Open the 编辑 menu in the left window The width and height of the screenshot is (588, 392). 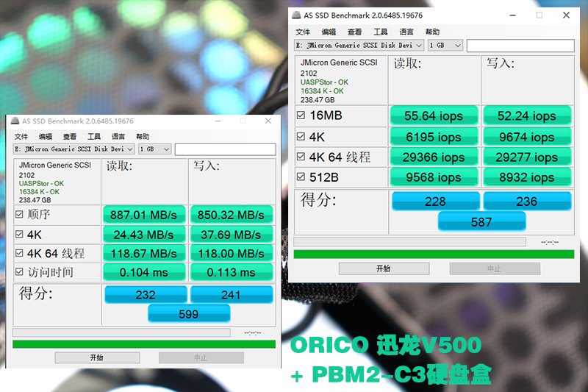(x=46, y=137)
